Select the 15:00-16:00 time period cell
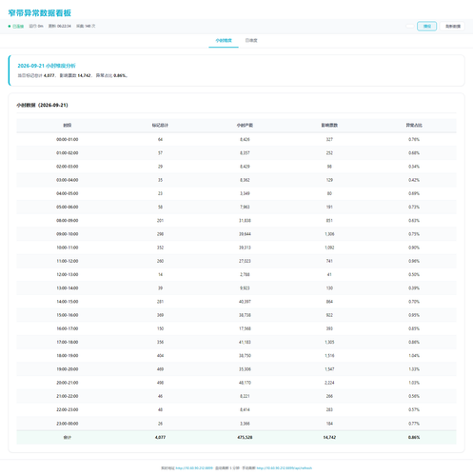 coord(68,315)
